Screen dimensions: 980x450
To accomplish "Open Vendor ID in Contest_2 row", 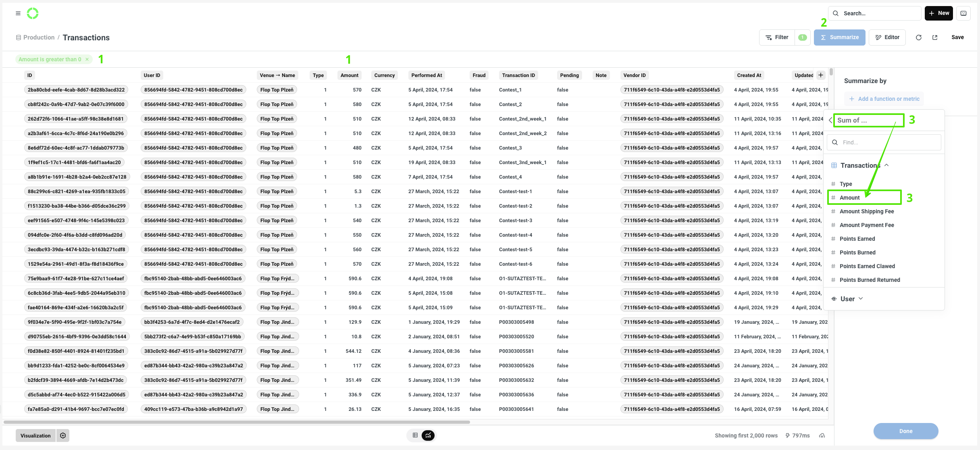I will (672, 104).
